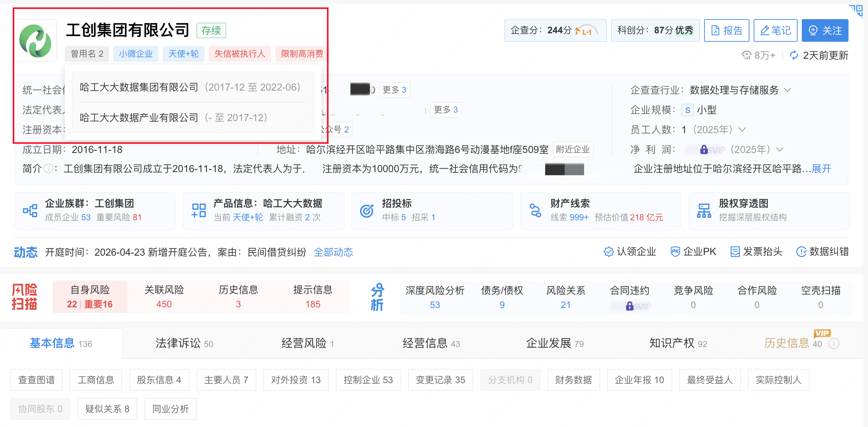
Task: Open 变更记录 35 section
Action: coord(440,380)
